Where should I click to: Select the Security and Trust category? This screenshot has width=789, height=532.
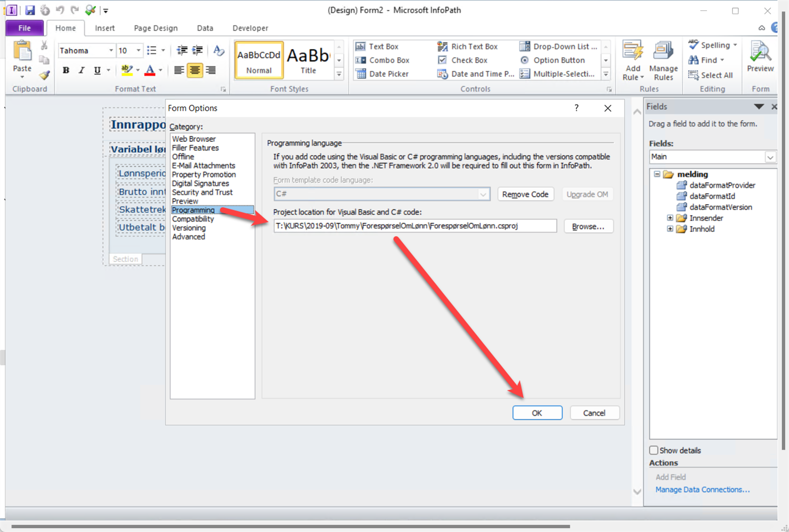pyautogui.click(x=202, y=192)
